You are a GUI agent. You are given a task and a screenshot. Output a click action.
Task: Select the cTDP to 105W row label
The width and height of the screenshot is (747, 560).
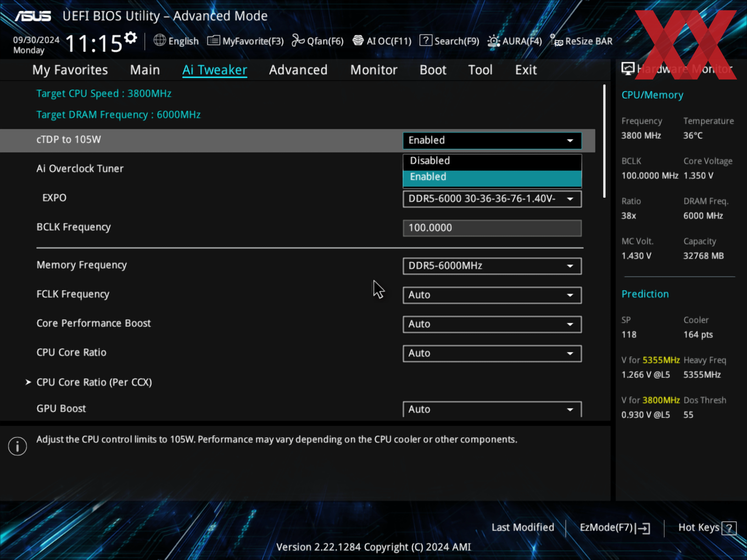point(69,139)
